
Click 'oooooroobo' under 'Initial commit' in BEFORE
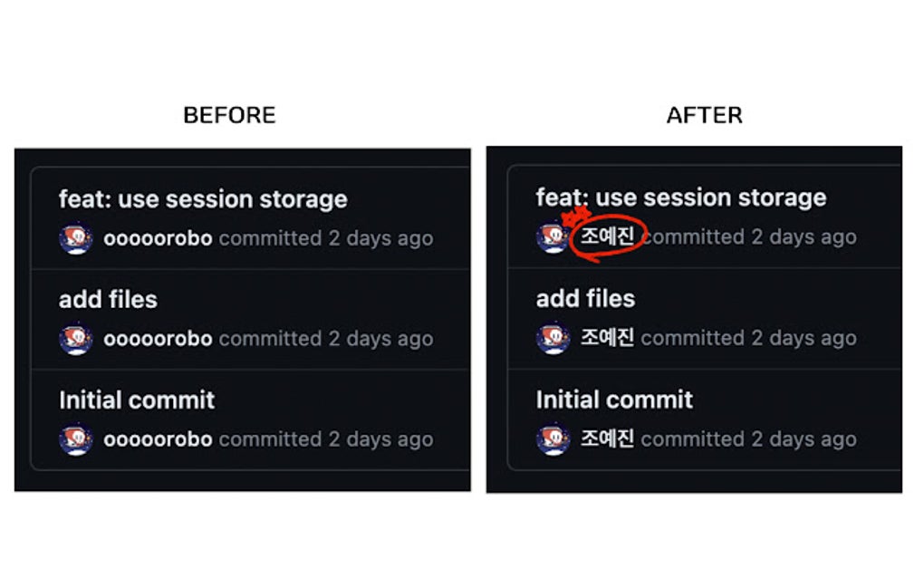[x=159, y=439]
